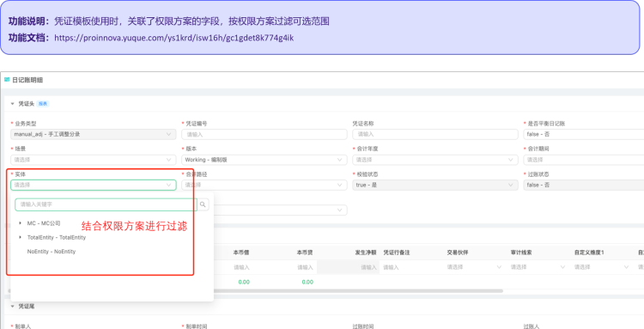Viewport: 644px width, 329px height.
Task: Open the 合并路径 dropdown
Action: (264, 186)
